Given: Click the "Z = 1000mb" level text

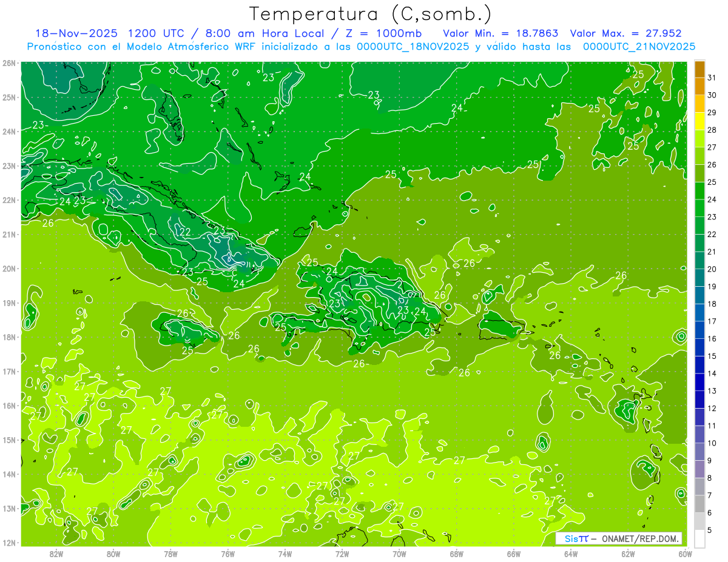Looking at the screenshot, I should coord(385,33).
